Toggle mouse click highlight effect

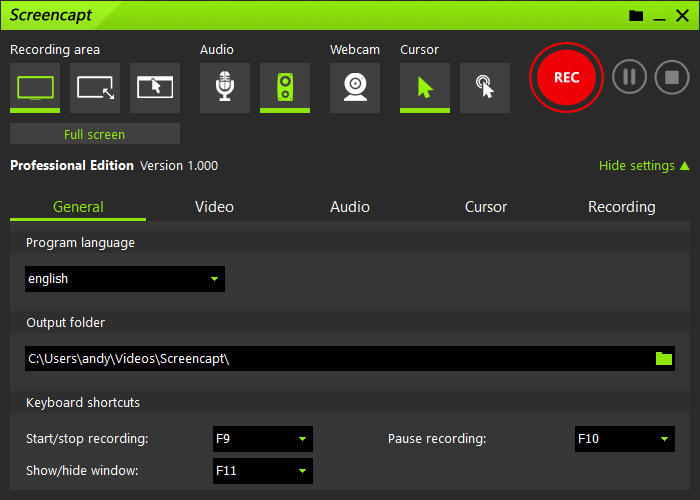(x=485, y=88)
